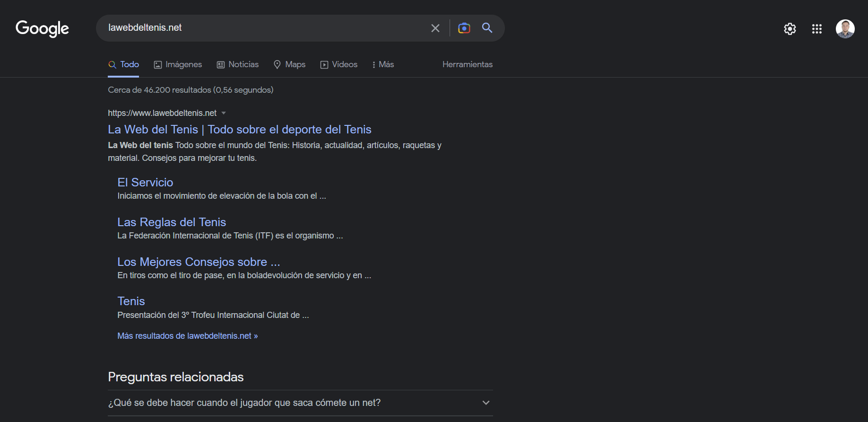Open Herramientas options
This screenshot has width=868, height=422.
[x=468, y=64]
